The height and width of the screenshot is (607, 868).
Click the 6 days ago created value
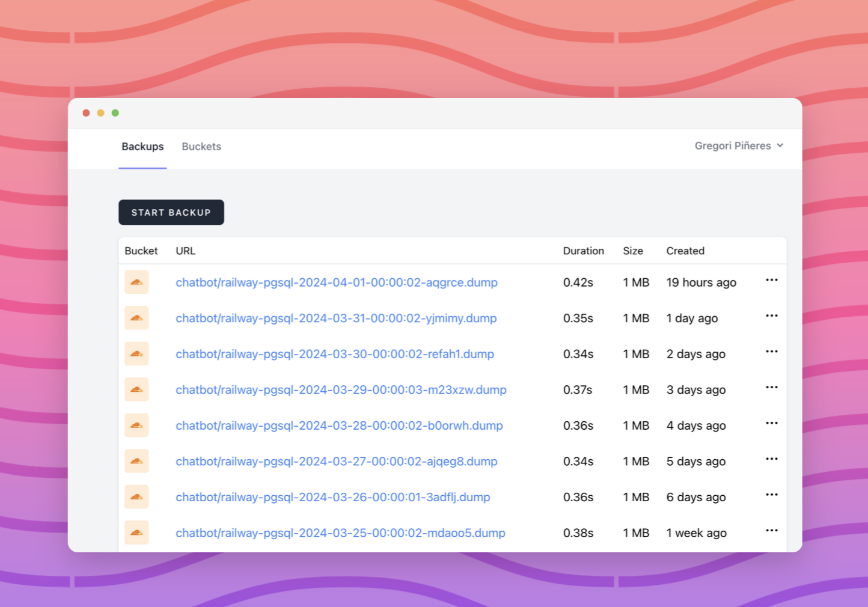pos(696,497)
